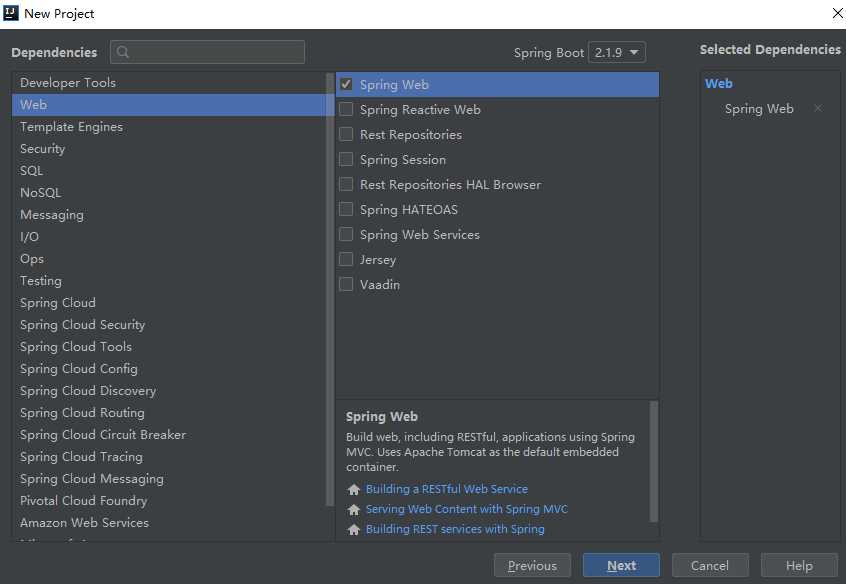Click the category list scrollbar
This screenshot has width=846, height=584.
(330, 290)
